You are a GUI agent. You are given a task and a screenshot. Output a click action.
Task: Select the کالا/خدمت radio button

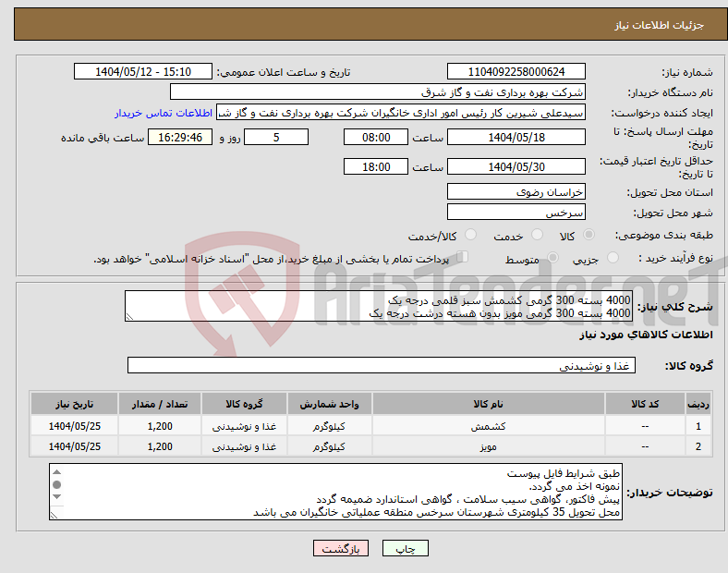(471, 235)
